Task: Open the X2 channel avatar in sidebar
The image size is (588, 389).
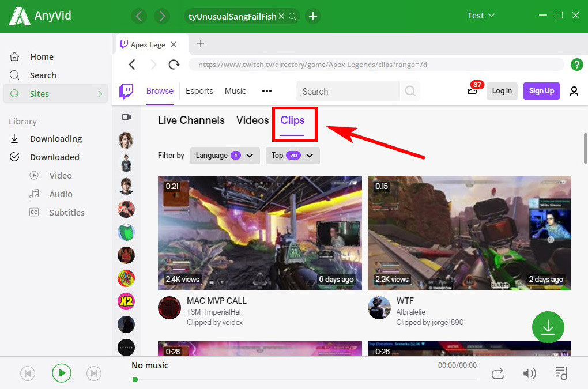Action: coord(126,301)
